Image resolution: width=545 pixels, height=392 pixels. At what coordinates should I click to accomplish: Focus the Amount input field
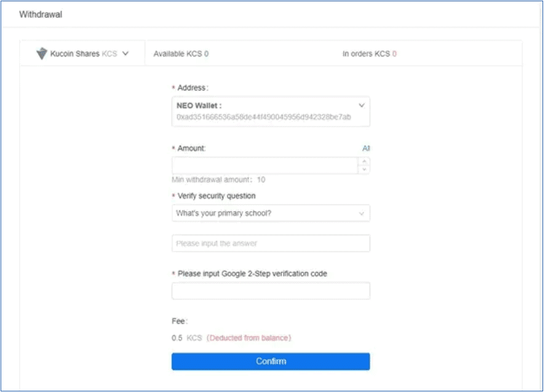tap(265, 166)
